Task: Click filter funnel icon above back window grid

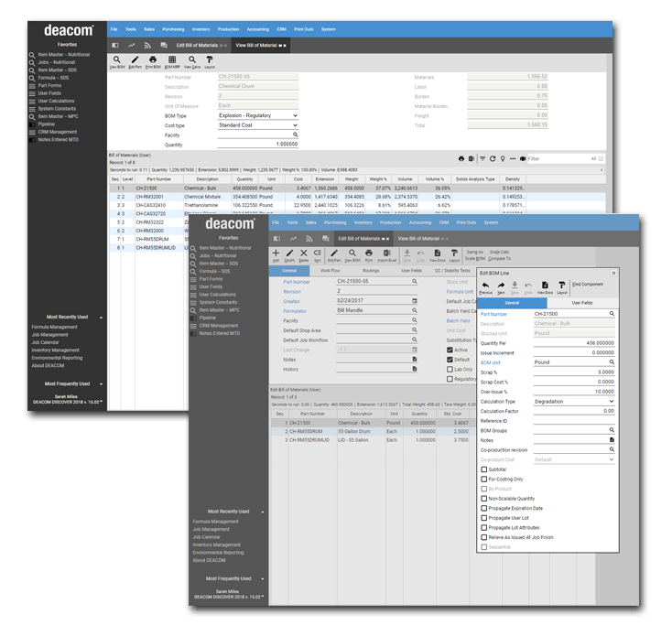Action: (482, 159)
